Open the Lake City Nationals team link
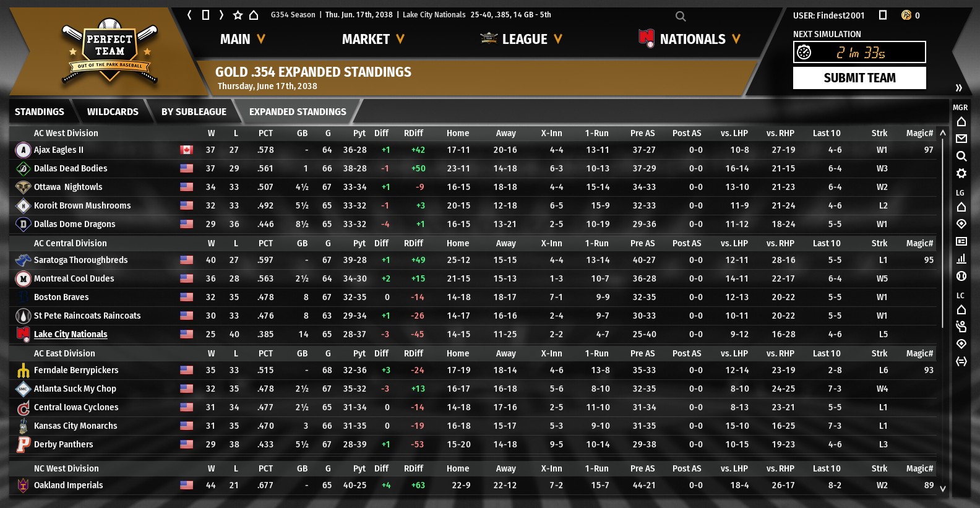This screenshot has height=508, width=980. (x=71, y=334)
